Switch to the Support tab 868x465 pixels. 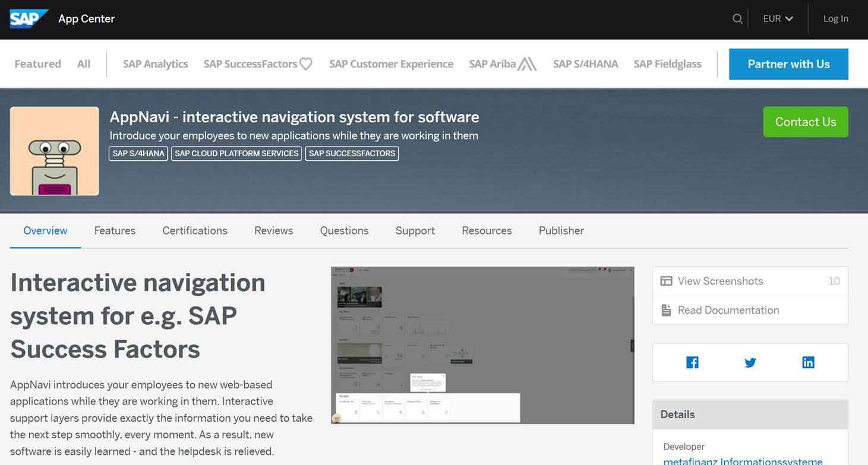coord(415,230)
